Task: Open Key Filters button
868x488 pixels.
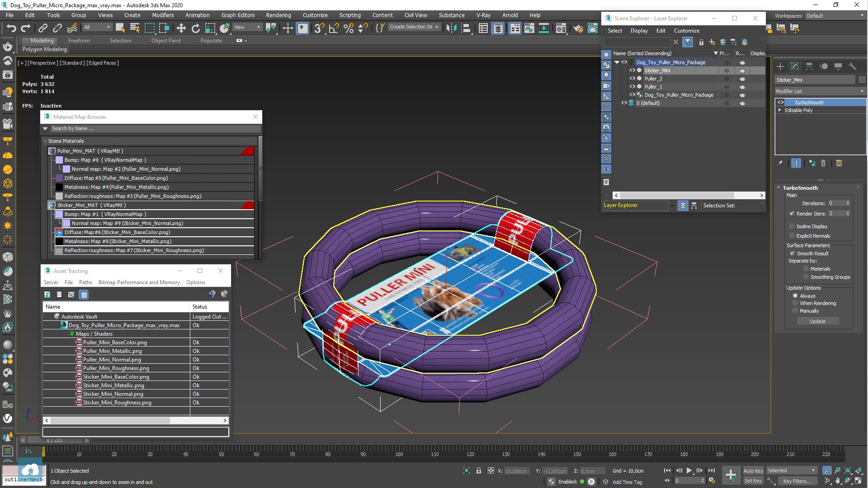Action: click(x=797, y=481)
